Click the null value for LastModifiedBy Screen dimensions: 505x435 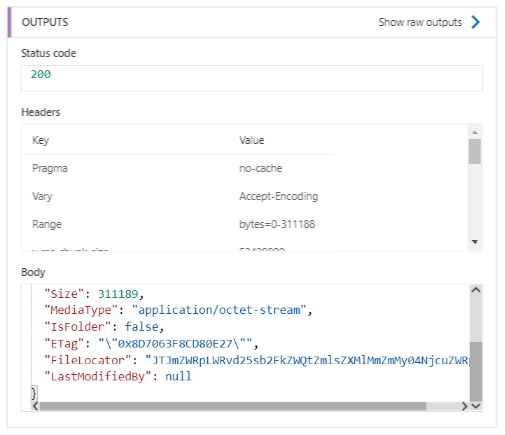pyautogui.click(x=178, y=376)
